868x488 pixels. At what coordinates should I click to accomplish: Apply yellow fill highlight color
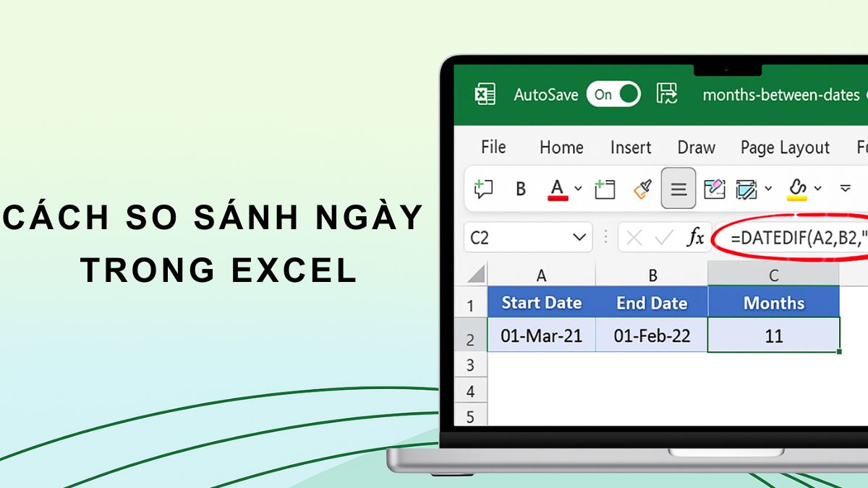(x=797, y=188)
